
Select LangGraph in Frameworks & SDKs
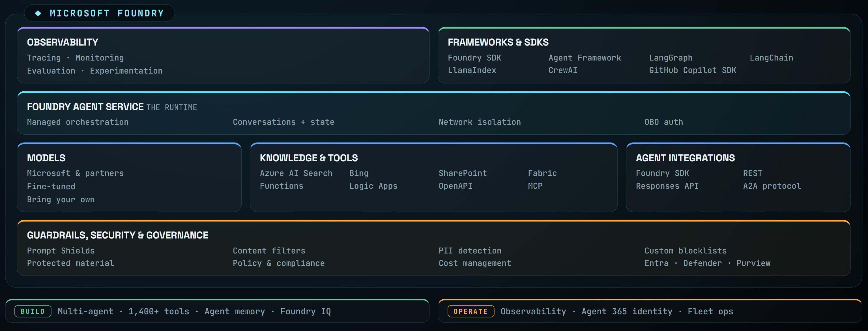click(671, 58)
